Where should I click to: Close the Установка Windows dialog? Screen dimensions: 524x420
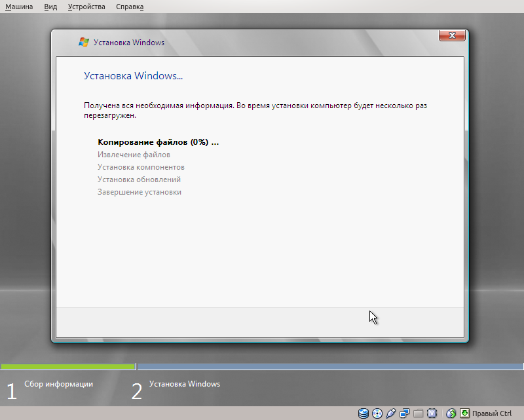[451, 36]
